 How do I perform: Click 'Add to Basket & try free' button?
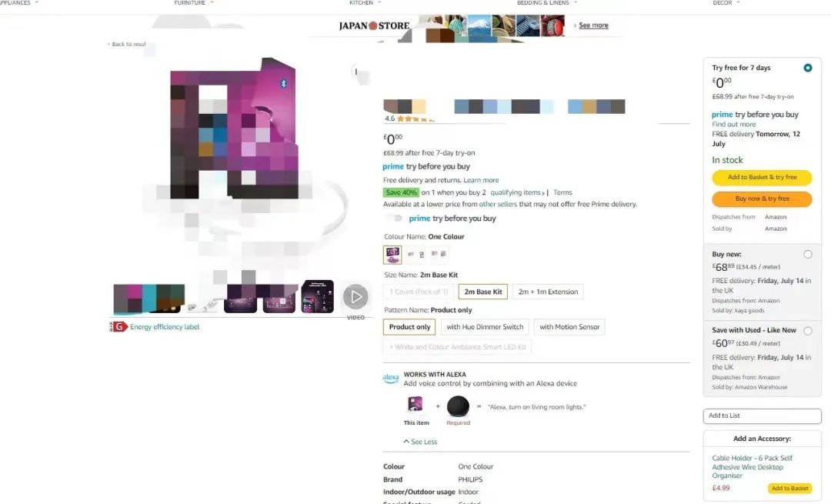click(762, 177)
